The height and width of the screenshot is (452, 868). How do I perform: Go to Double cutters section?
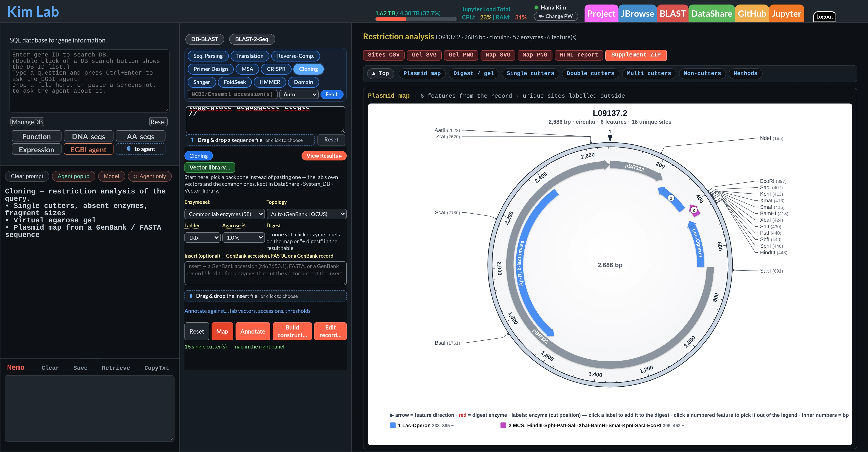pyautogui.click(x=590, y=73)
